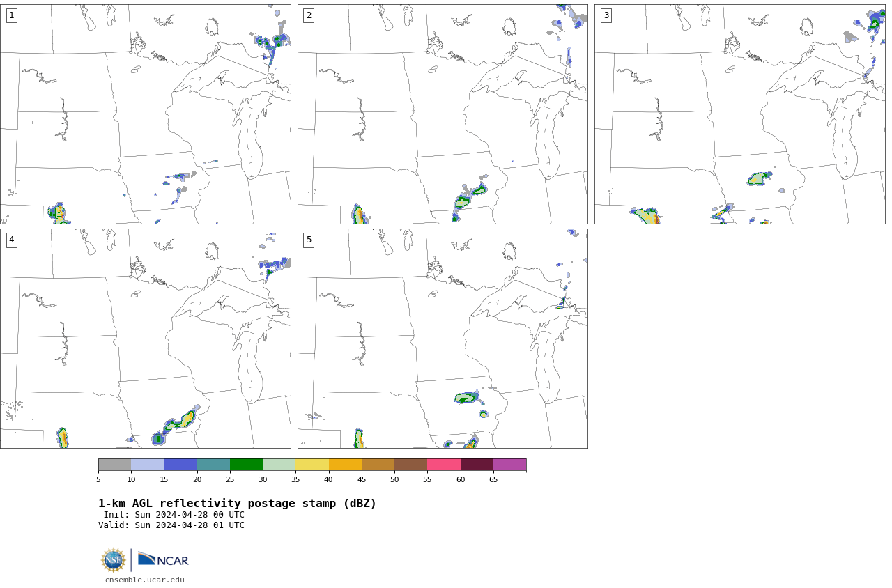
Task: Click the panel number label '1'
Action: click(x=11, y=15)
